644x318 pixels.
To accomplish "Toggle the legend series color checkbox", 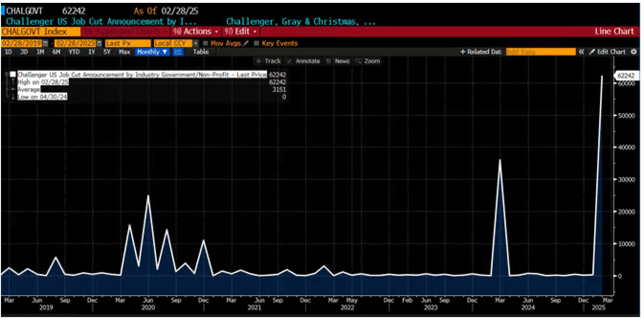I will click(x=13, y=75).
